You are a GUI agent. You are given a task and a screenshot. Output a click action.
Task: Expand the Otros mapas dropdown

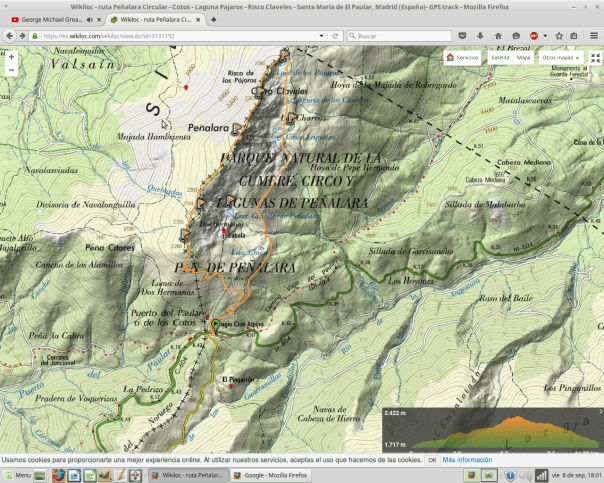point(561,58)
